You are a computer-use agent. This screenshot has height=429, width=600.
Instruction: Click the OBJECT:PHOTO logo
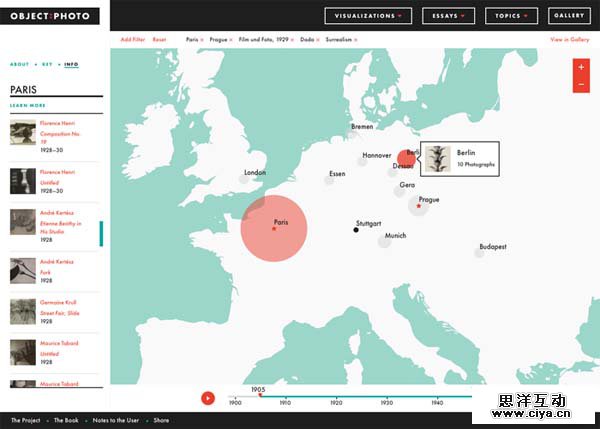[51, 16]
